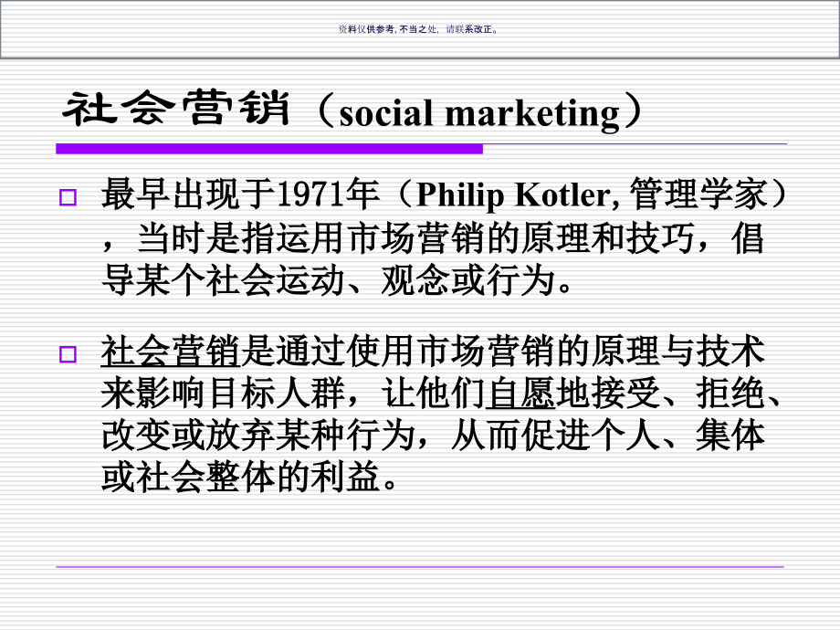The width and height of the screenshot is (840, 630).
Task: Click the second purple square bullet marker
Action: [68, 354]
